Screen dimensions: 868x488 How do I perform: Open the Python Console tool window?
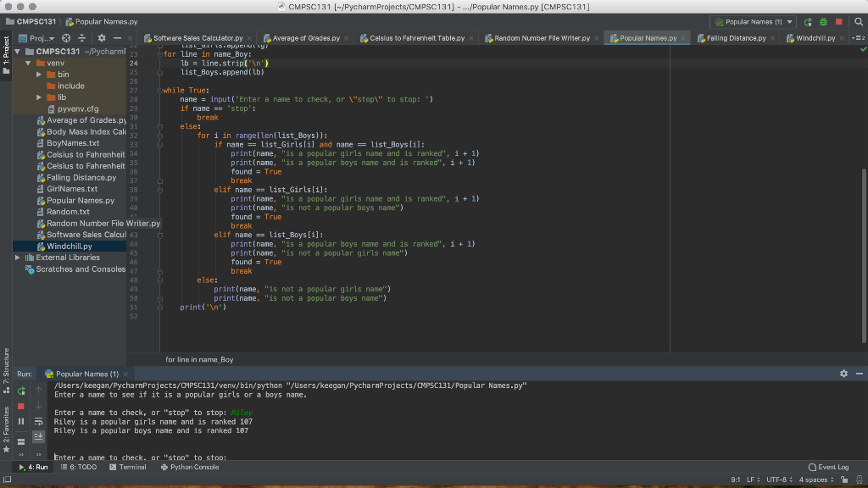click(190, 468)
